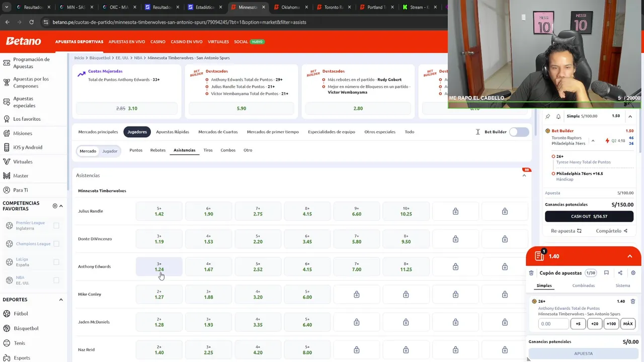The image size is (644, 362).
Task: Check LaLiga España box
Action: click(x=56, y=262)
